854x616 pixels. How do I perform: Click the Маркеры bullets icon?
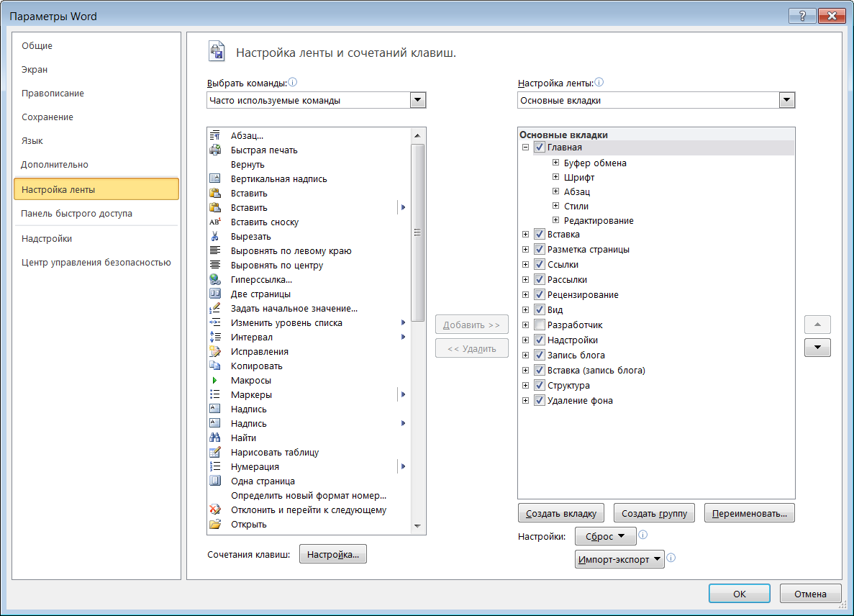point(215,394)
